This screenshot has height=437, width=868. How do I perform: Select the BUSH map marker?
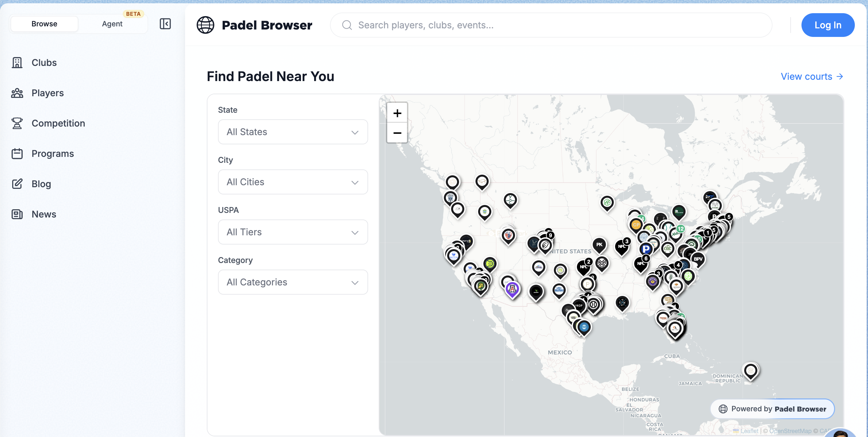point(559,291)
